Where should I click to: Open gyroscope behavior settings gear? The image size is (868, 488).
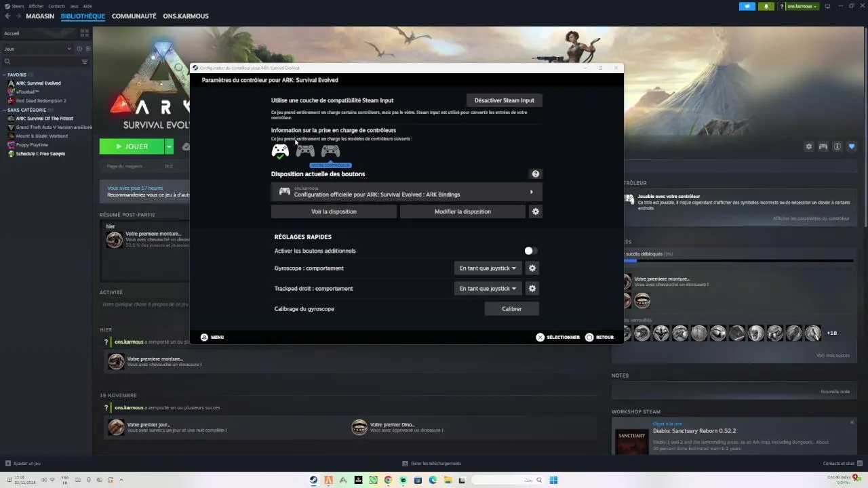point(532,268)
